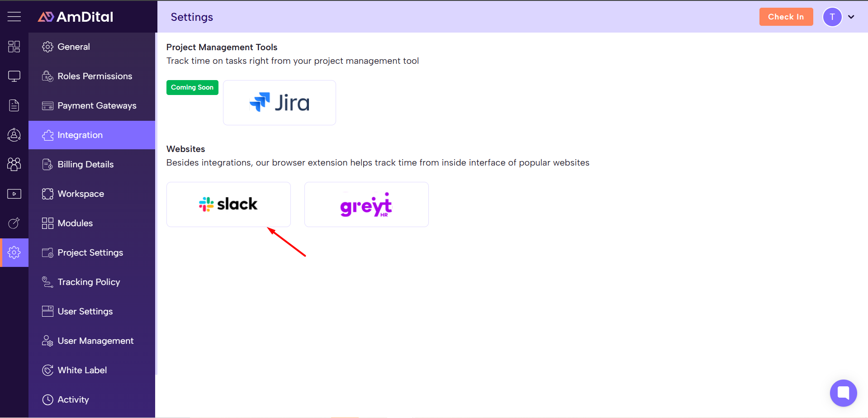
Task: Click the grid icon beside Modules
Action: [47, 223]
